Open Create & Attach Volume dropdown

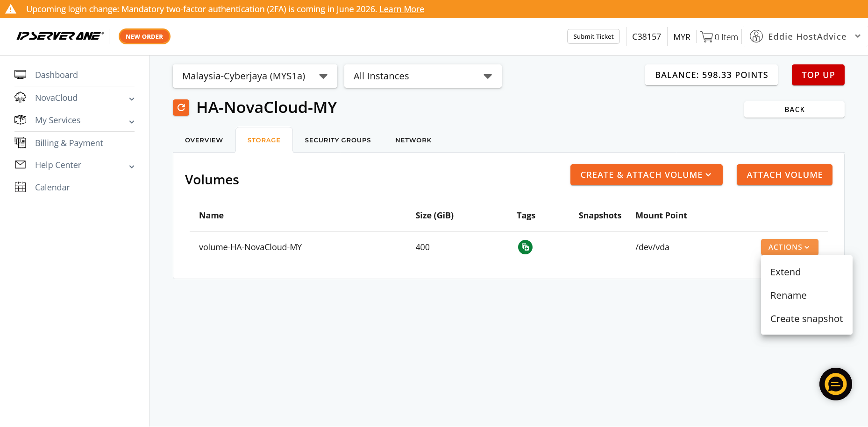(647, 175)
